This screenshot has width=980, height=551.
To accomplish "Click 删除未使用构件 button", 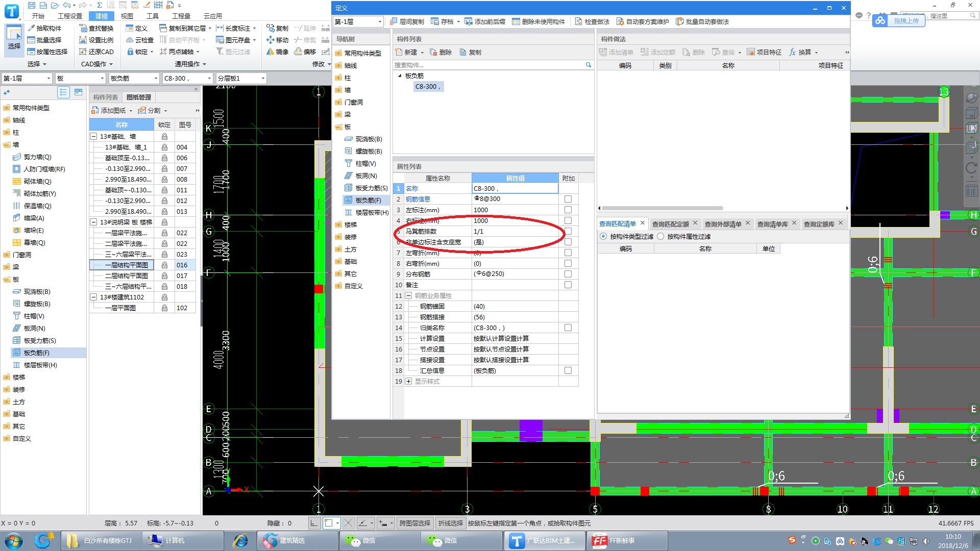I will coord(538,21).
